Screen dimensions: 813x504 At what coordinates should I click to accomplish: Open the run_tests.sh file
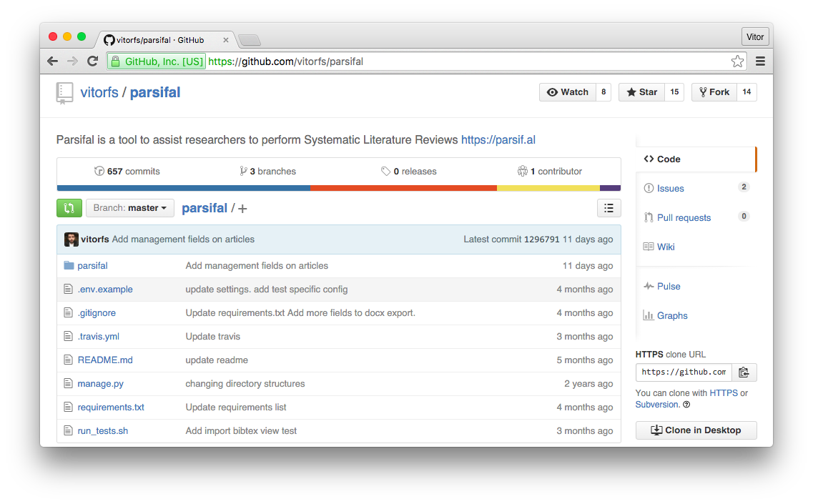coord(103,431)
